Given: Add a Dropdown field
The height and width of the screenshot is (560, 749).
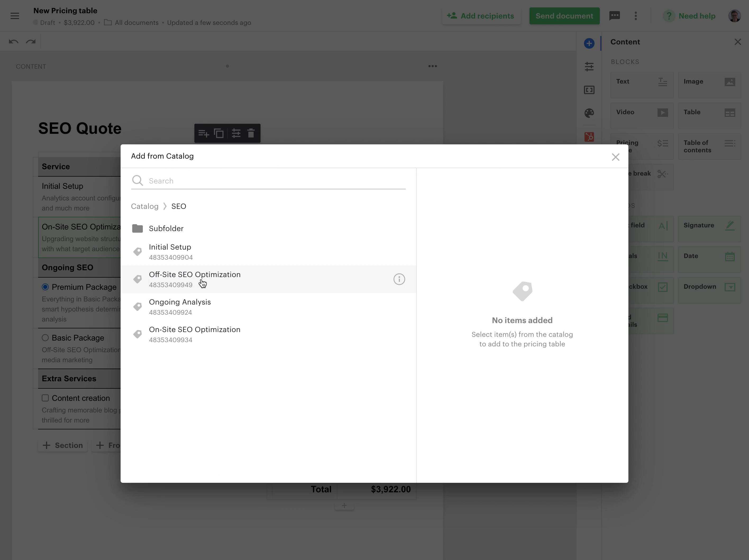Looking at the screenshot, I should pos(709,290).
